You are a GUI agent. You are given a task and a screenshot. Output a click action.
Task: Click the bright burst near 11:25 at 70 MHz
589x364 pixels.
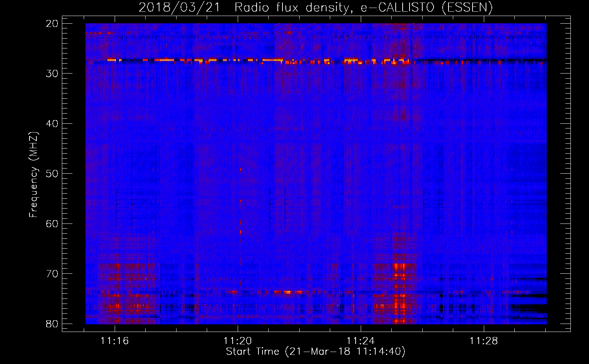pos(399,268)
